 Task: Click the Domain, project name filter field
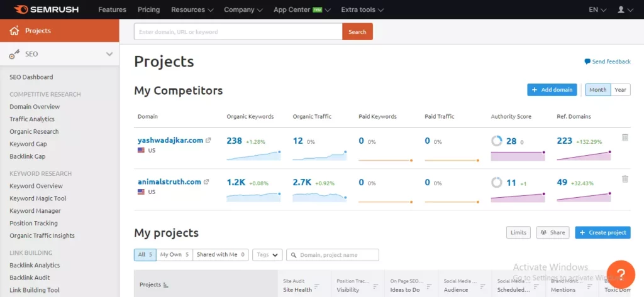pos(333,255)
